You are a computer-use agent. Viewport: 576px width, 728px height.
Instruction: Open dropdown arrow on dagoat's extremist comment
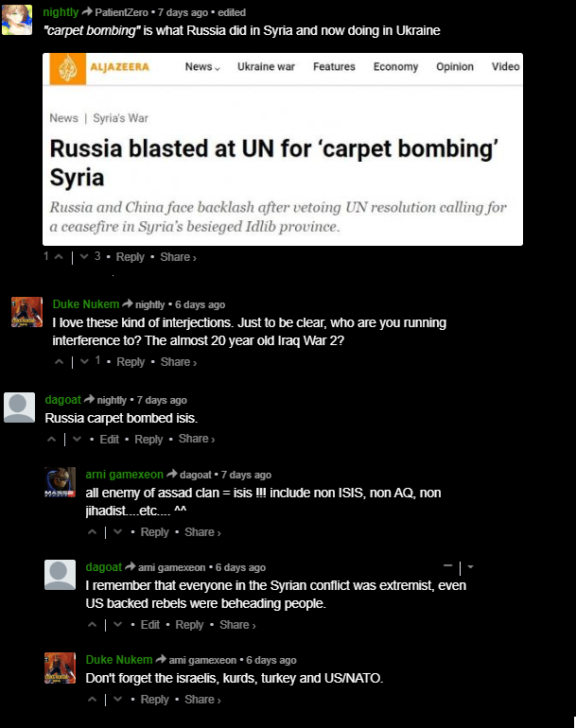[470, 567]
